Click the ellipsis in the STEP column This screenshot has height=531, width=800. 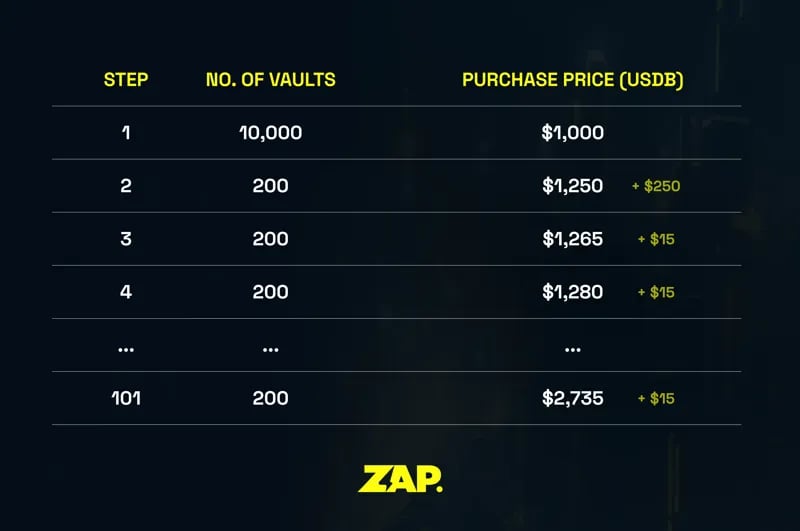[x=126, y=350]
